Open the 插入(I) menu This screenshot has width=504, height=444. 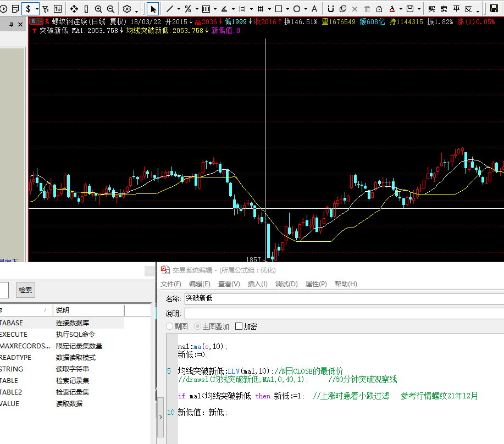click(x=257, y=284)
